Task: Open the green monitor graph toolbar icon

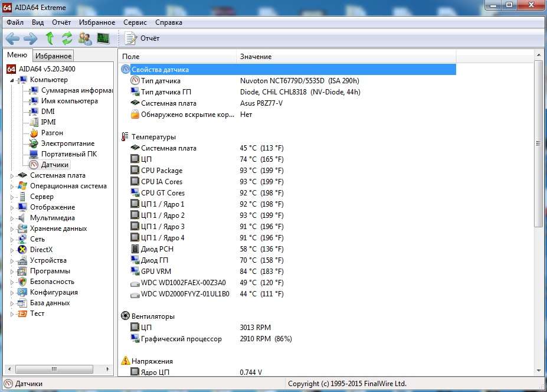Action: [103, 38]
